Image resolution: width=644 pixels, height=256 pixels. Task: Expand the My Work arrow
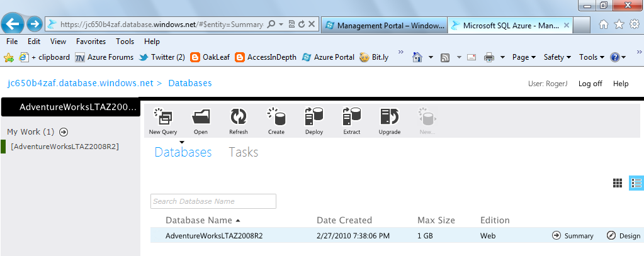pos(63,132)
